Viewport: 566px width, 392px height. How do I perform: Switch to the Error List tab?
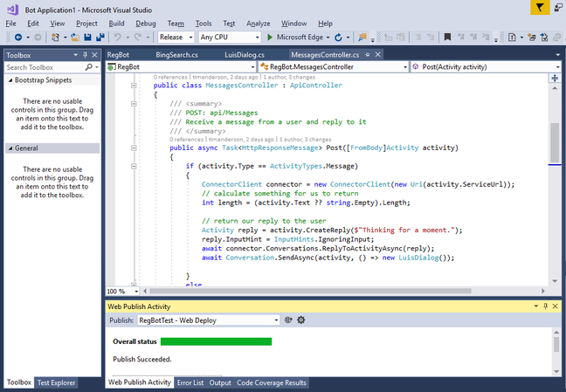(x=190, y=382)
